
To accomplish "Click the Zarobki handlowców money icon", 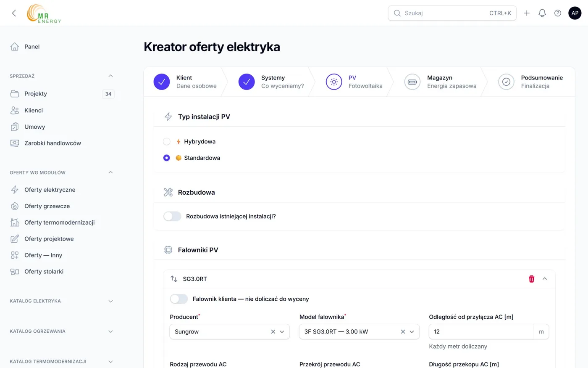I will coord(15,143).
